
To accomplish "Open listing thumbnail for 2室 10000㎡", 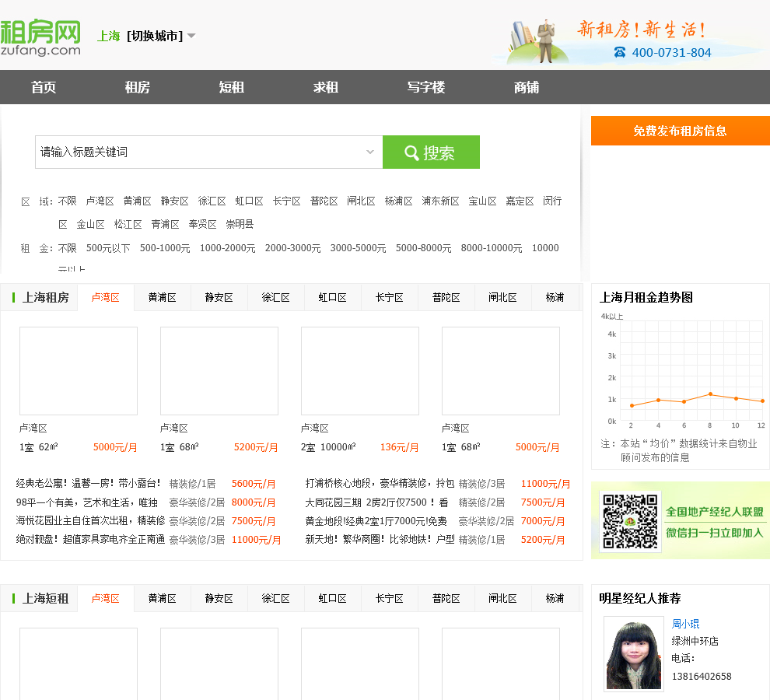I will (360, 371).
